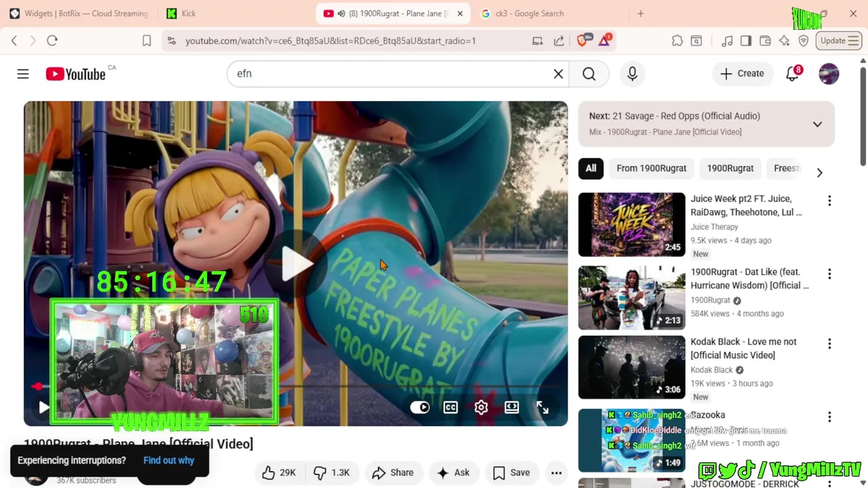Screen dimensions: 868x488
Task: Open the Brave Shields lion icon
Action: pyautogui.click(x=582, y=41)
